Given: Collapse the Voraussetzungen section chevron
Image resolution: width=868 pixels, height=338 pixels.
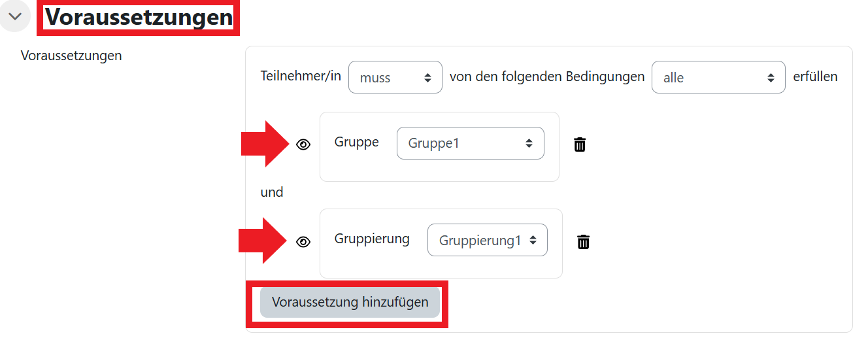Looking at the screenshot, I should 15,16.
